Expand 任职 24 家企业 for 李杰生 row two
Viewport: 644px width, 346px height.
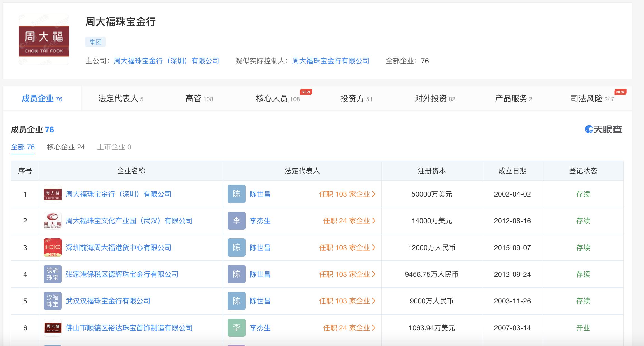point(349,221)
